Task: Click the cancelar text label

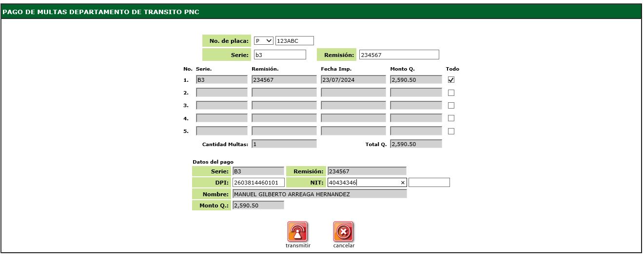Action: pos(344,246)
